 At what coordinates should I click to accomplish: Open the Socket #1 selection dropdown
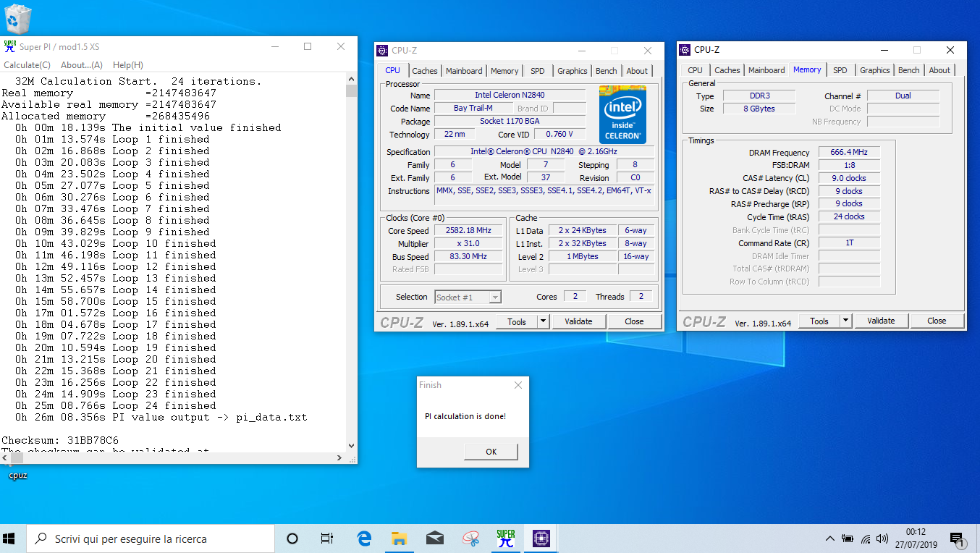click(468, 297)
